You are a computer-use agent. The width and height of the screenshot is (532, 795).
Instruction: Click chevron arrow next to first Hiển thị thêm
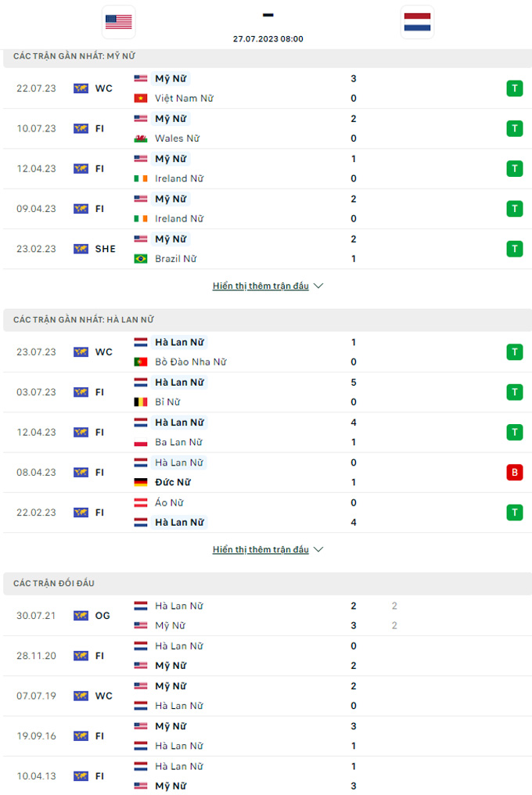(318, 286)
